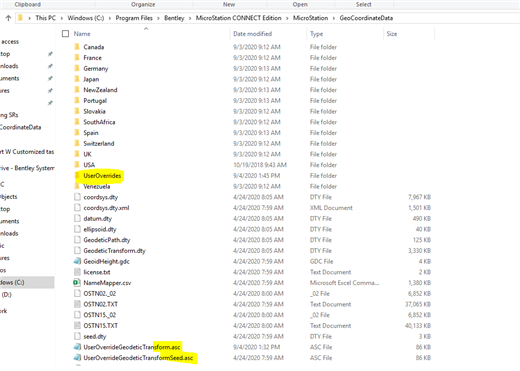Select the OSTN02._02 file
This screenshot has width=520, height=371.
pyautogui.click(x=100, y=293)
